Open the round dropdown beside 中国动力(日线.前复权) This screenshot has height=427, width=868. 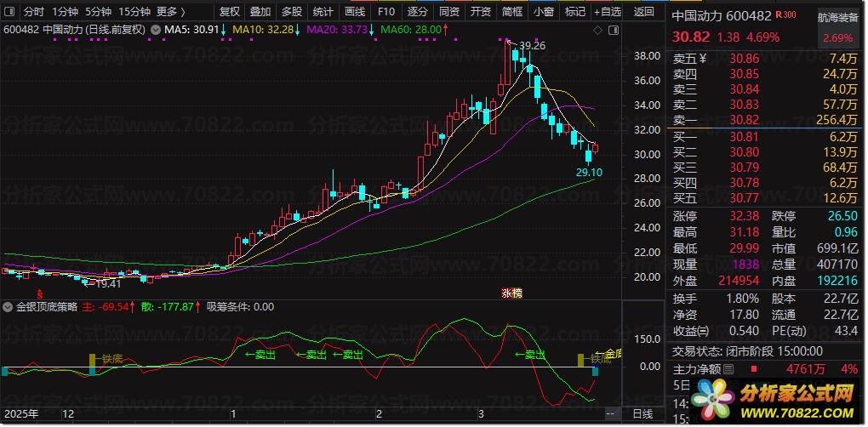[156, 30]
